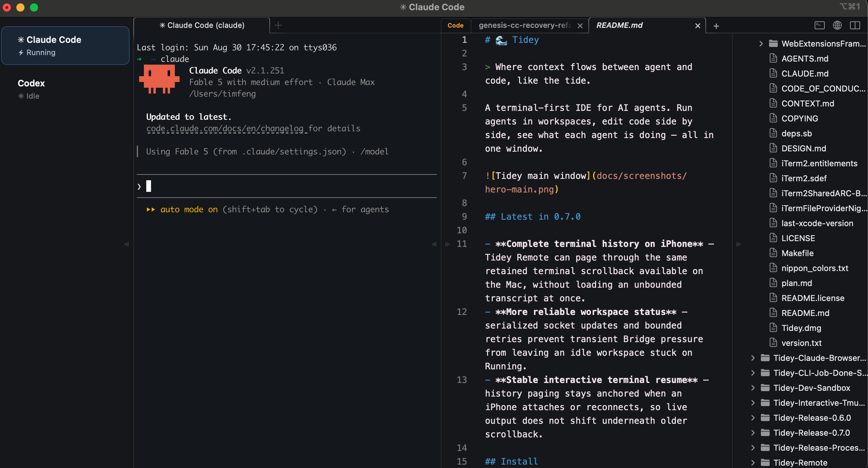Viewport: 868px width, 468px height.
Task: Expand the Tidey-Claude-Browser folder
Action: click(753, 358)
